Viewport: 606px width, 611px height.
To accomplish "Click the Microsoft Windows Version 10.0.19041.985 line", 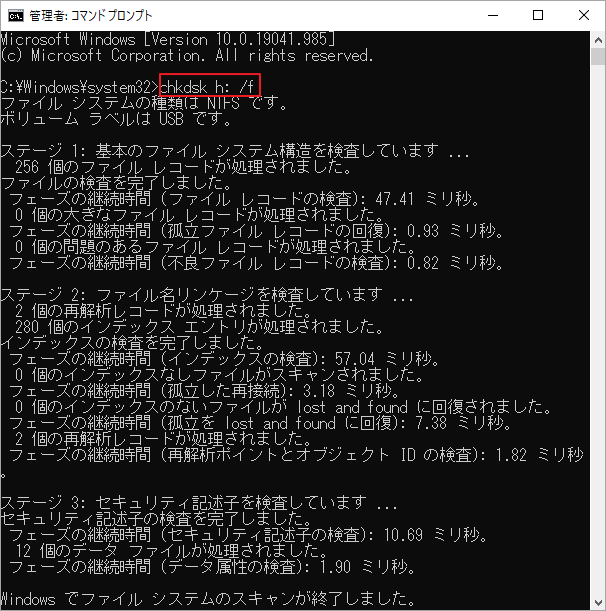I will [168, 39].
